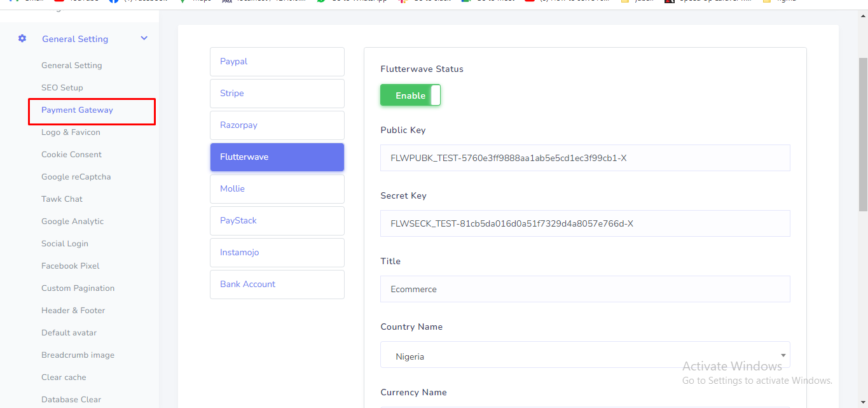The height and width of the screenshot is (408, 868).
Task: Go to Logo & Favicon settings
Action: coord(71,132)
